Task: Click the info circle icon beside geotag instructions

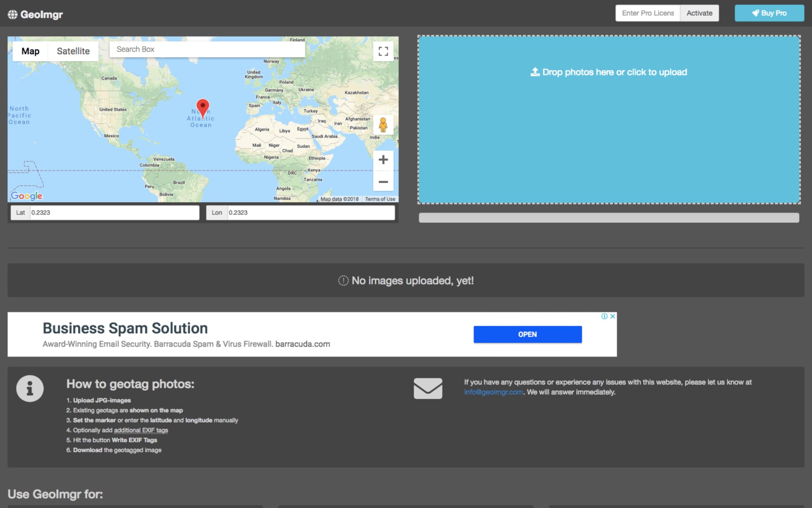Action: tap(30, 388)
